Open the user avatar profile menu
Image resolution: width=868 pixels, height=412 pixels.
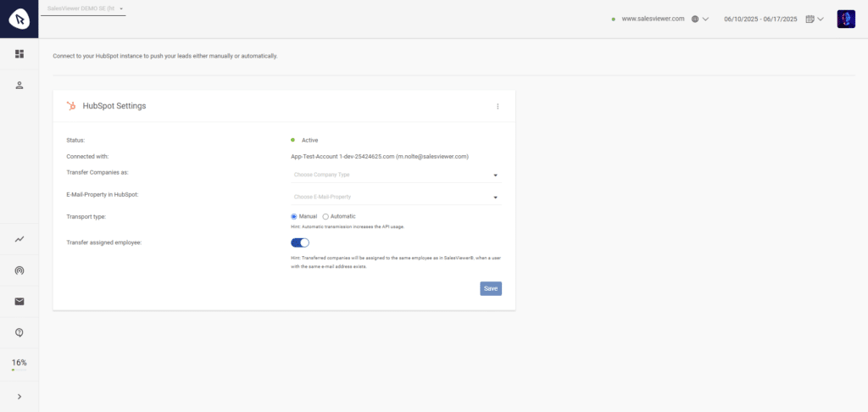point(846,19)
